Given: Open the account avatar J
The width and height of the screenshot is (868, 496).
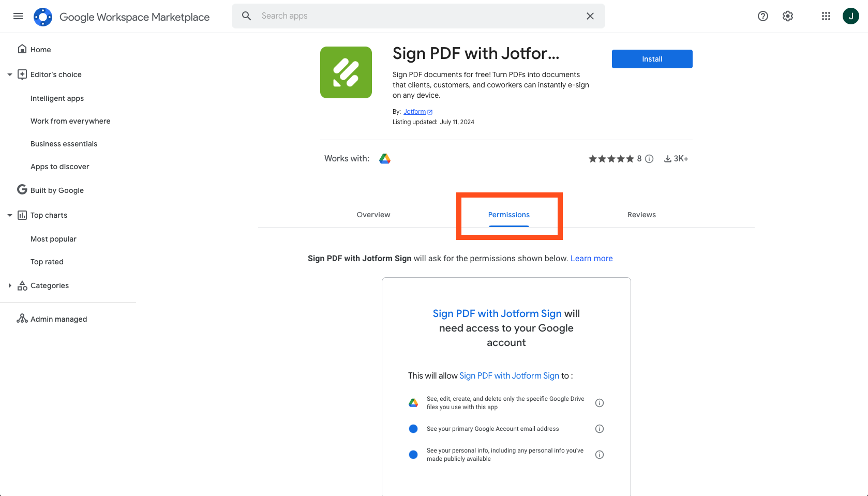Looking at the screenshot, I should pos(851,16).
